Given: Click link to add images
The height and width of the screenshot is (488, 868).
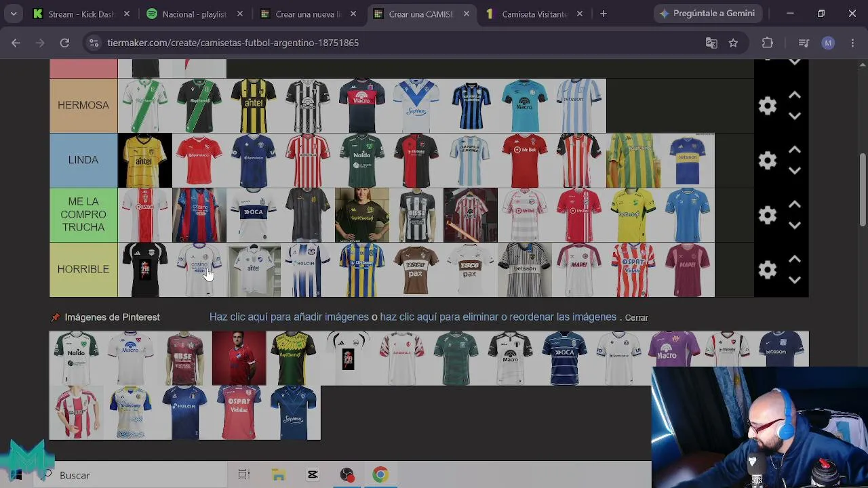Looking at the screenshot, I should (x=290, y=317).
